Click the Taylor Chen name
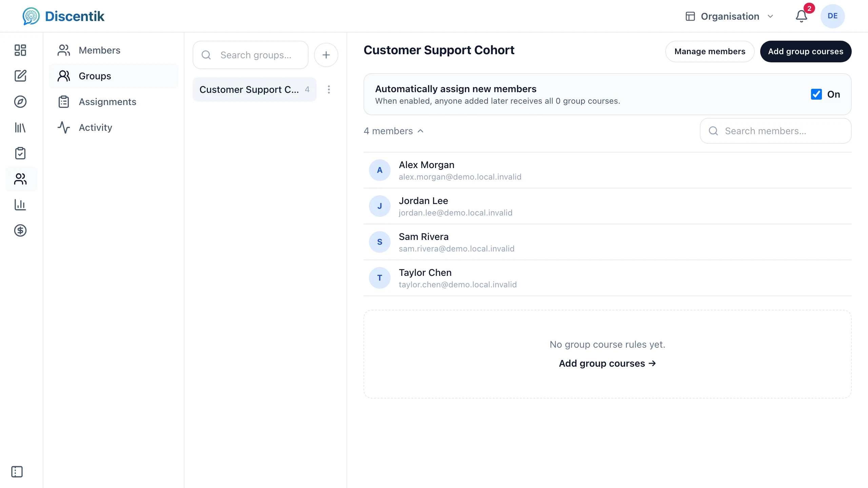This screenshot has height=488, width=868. (425, 272)
